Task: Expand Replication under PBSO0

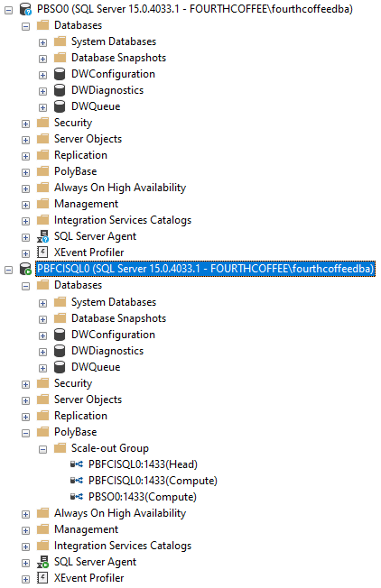Action: [x=25, y=156]
